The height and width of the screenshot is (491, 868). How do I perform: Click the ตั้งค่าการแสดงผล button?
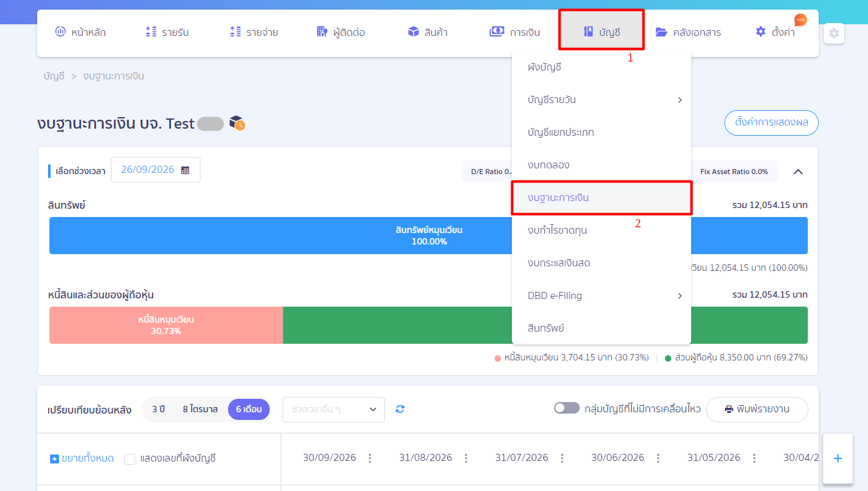tap(771, 123)
